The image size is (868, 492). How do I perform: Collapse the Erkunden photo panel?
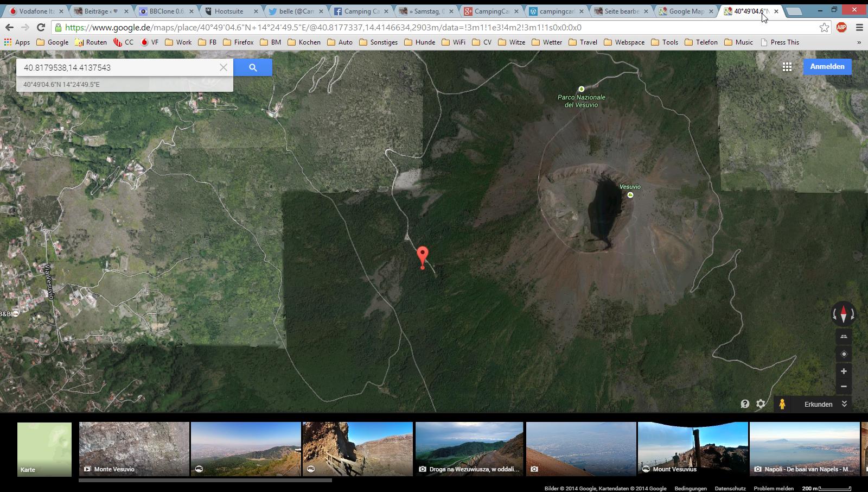pyautogui.click(x=844, y=404)
